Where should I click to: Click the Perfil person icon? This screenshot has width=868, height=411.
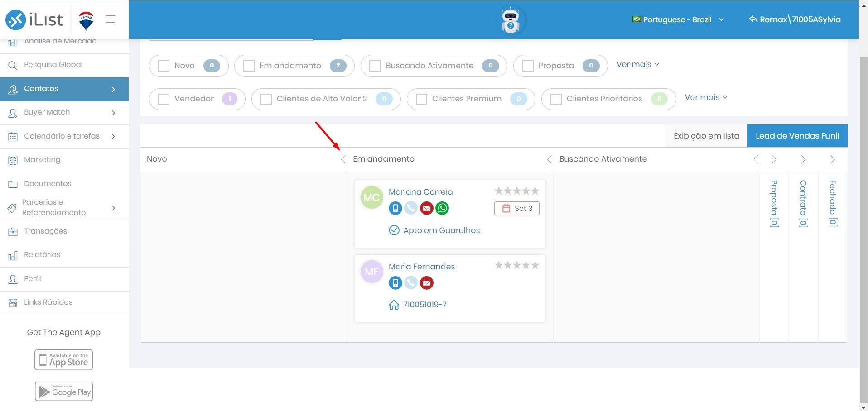coord(13,279)
